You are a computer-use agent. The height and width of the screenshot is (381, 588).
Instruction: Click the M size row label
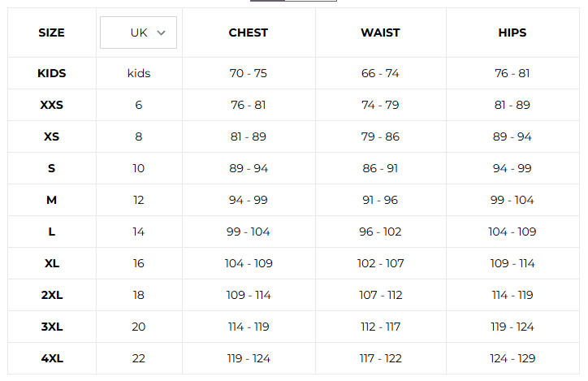pos(51,200)
